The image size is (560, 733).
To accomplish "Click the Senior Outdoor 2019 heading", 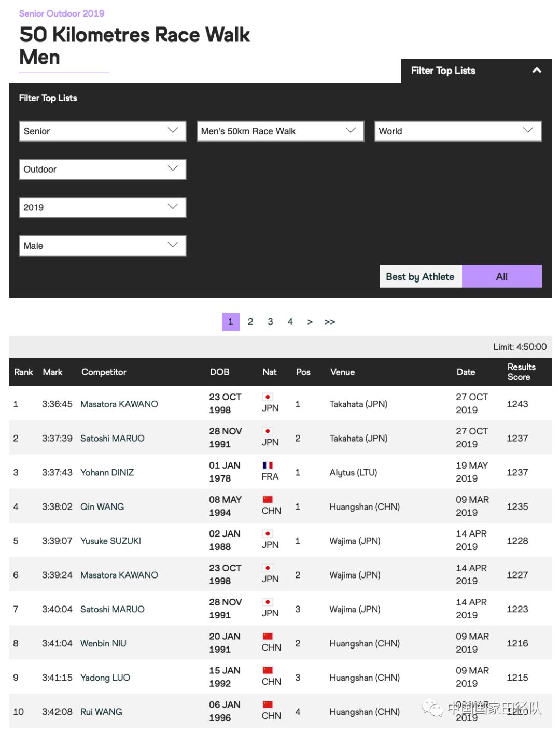I will (x=62, y=13).
